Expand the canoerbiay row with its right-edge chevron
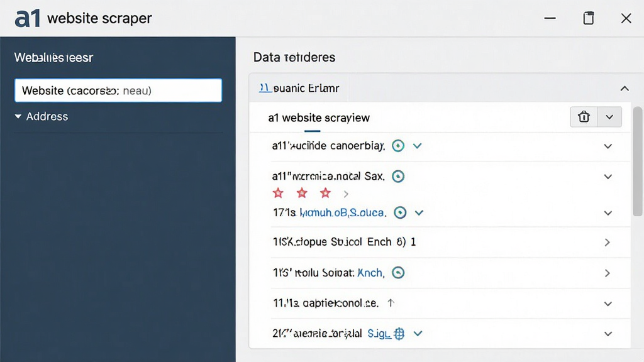Image resolution: width=644 pixels, height=362 pixels. point(608,146)
